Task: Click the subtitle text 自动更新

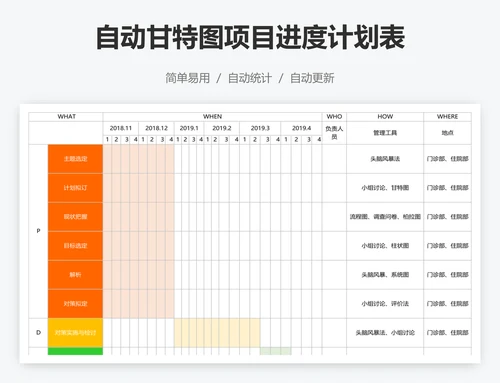Action: point(312,78)
